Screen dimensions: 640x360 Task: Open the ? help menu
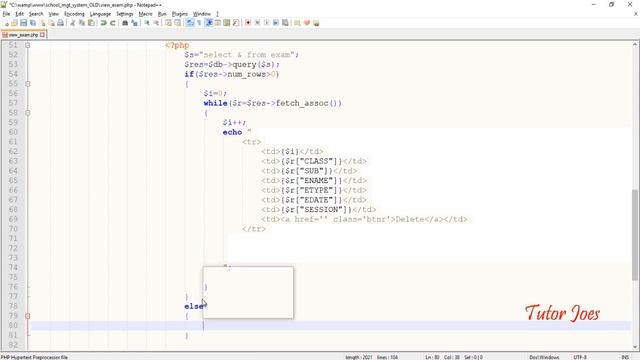tap(217, 14)
